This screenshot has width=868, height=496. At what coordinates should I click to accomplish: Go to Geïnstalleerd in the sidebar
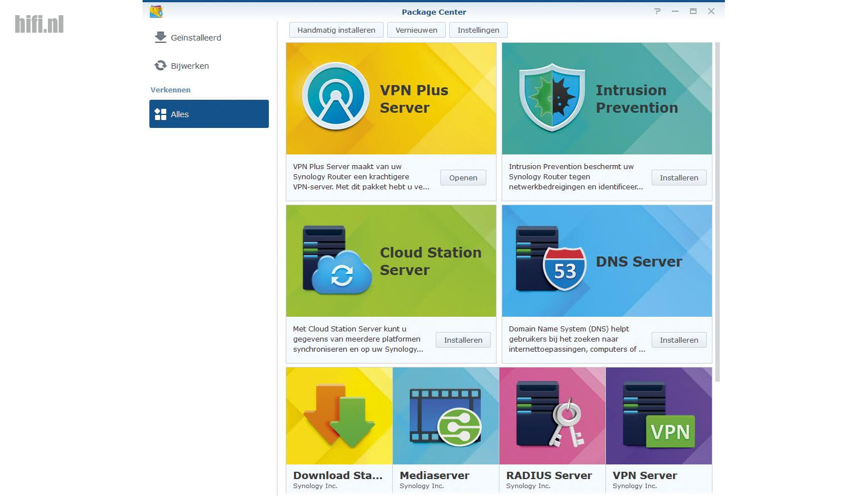(196, 38)
